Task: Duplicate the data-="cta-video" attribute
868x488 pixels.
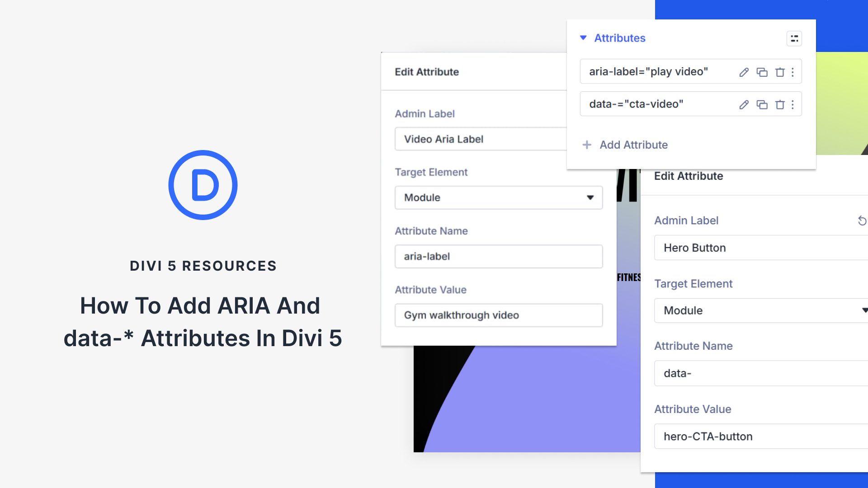Action: click(x=762, y=104)
